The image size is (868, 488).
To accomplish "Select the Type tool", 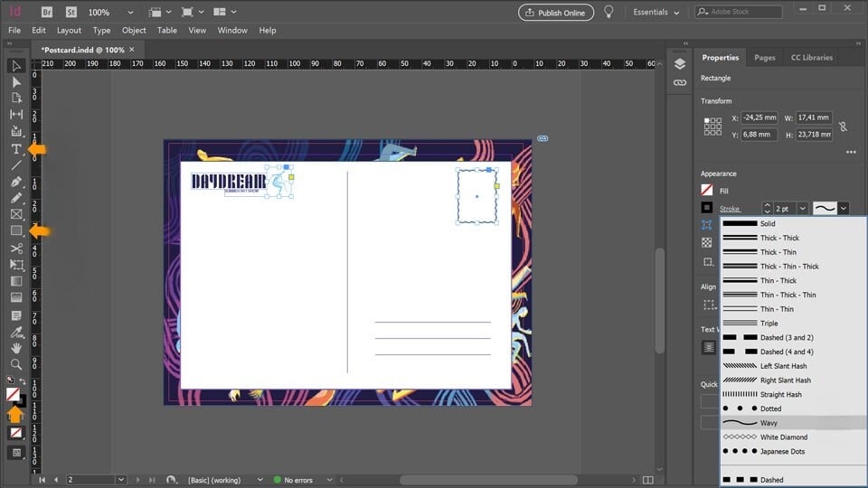I will [16, 148].
